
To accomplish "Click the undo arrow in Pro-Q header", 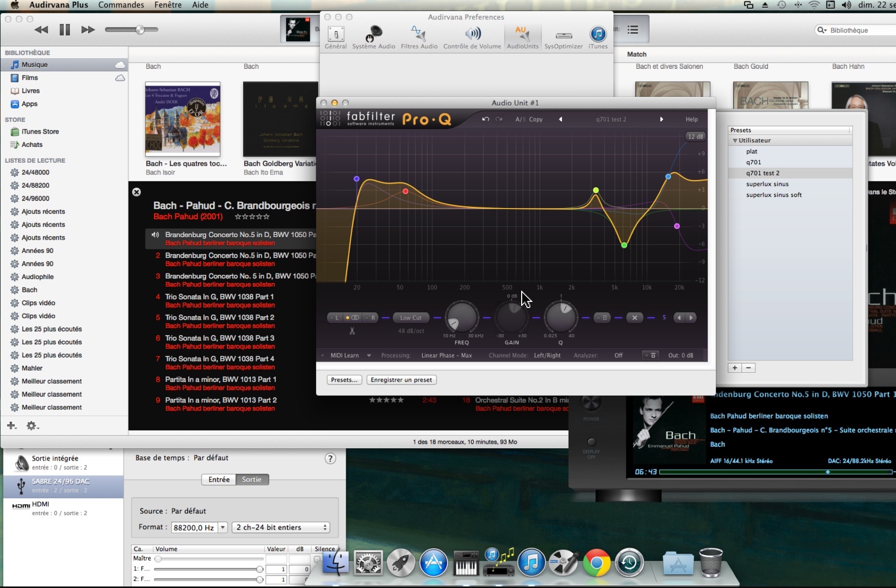I will (485, 119).
